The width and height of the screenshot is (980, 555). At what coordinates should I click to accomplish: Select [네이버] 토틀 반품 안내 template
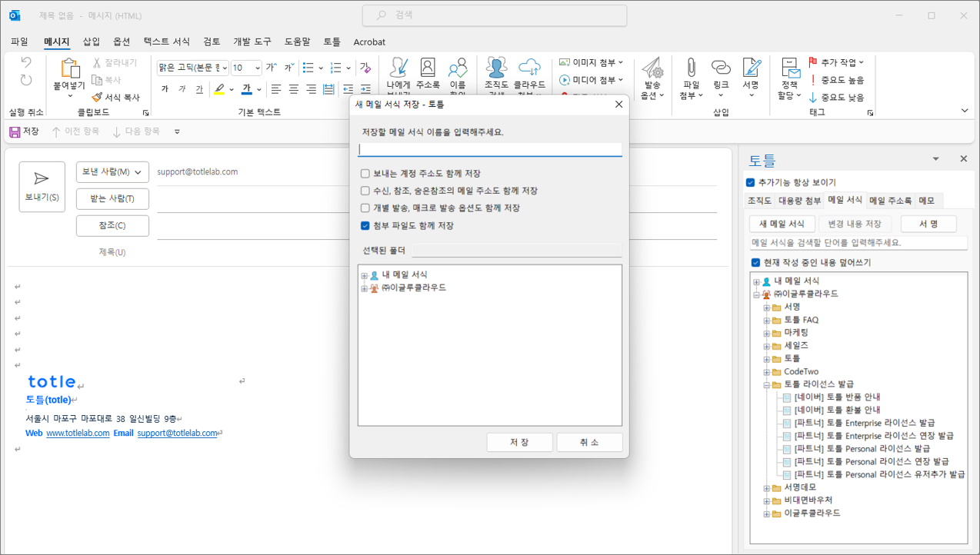pyautogui.click(x=837, y=397)
